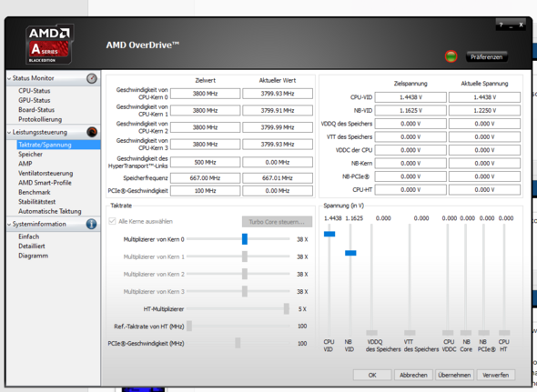This screenshot has width=537, height=392.
Task: Click Multiplizierer von Kern 0 slider handle
Action: point(245,239)
